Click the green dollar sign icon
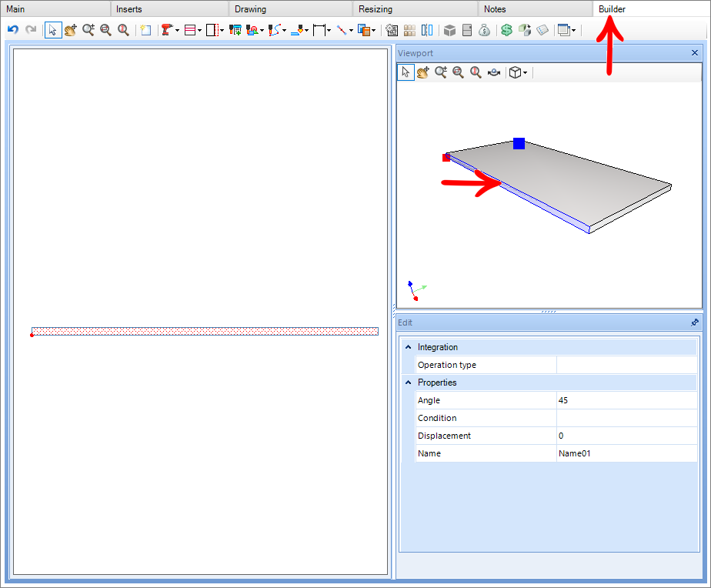Viewport: 711px width, 588px height. pyautogui.click(x=507, y=30)
